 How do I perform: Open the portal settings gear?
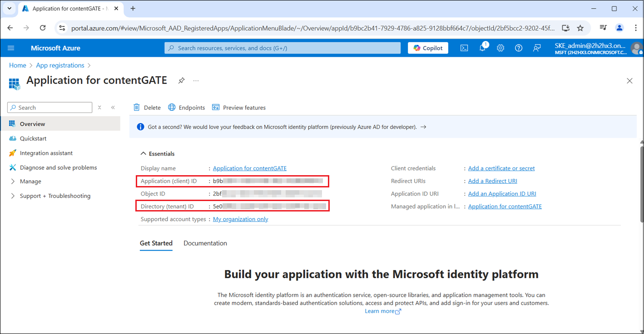coord(500,48)
